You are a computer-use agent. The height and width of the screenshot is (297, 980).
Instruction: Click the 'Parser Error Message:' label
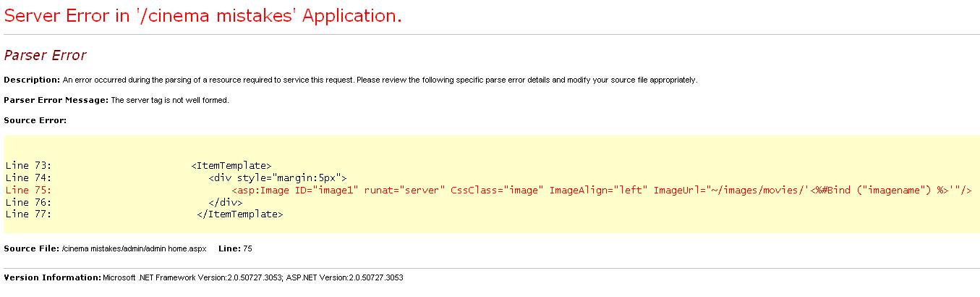[56, 100]
